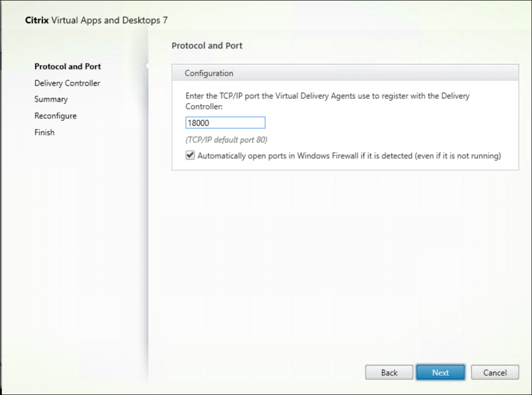The height and width of the screenshot is (395, 532).
Task: Uncheck the automatically open firewall ports checkbox
Action: tap(190, 156)
